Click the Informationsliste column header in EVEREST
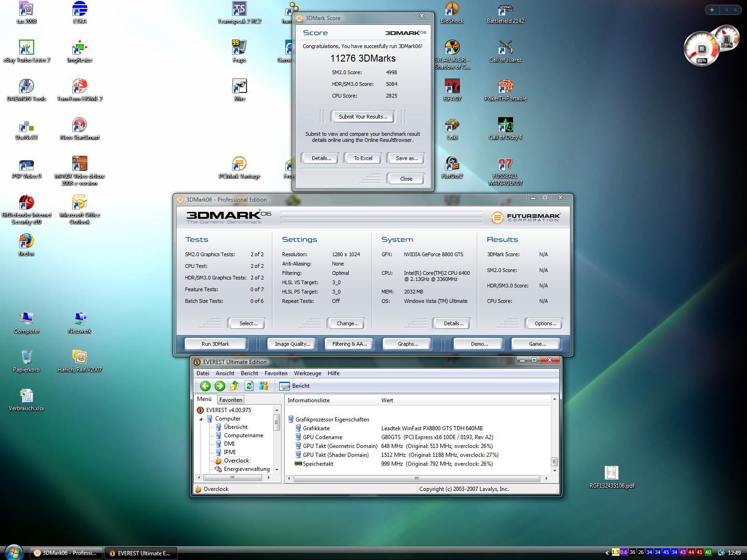 (x=331, y=400)
